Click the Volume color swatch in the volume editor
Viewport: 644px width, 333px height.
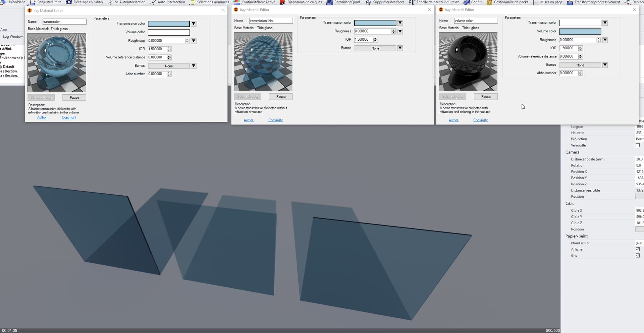click(x=580, y=31)
